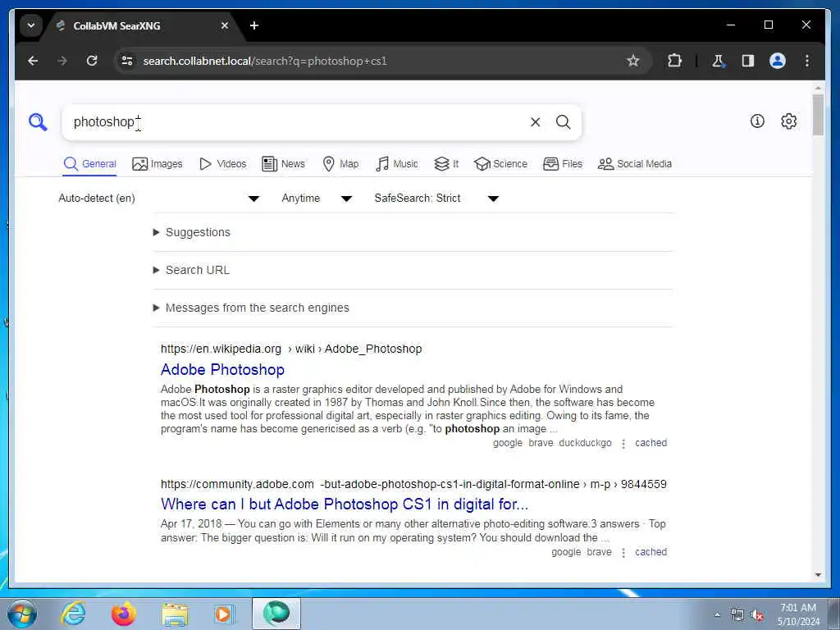Open the en.wikipedia.org result URL

pos(291,349)
